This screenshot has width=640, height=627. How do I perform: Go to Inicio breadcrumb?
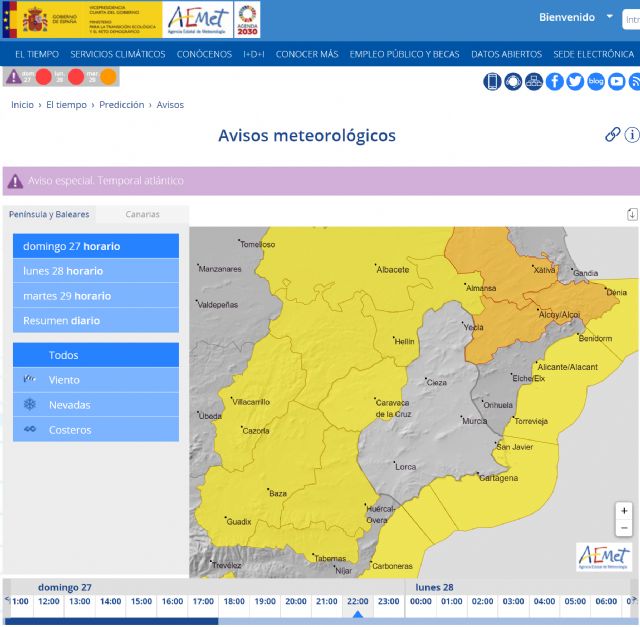(22, 105)
